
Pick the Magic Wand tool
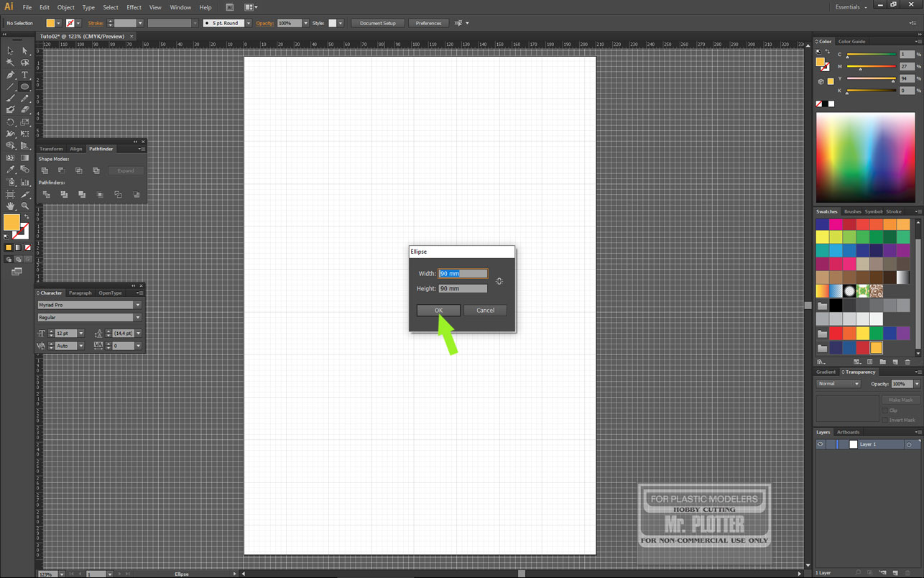pyautogui.click(x=10, y=63)
